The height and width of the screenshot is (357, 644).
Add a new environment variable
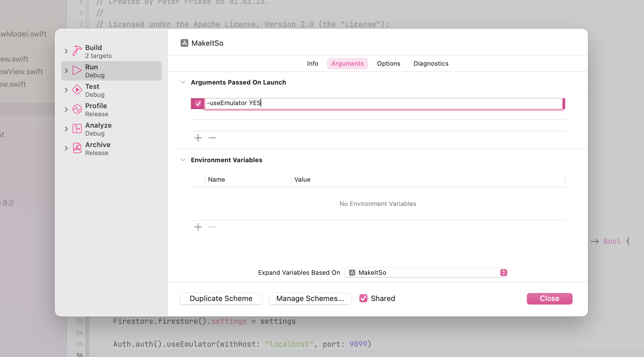(198, 227)
